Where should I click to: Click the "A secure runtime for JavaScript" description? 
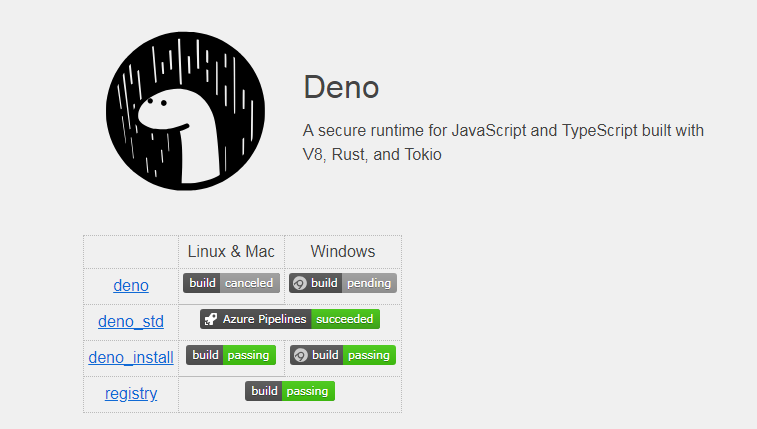coord(503,142)
